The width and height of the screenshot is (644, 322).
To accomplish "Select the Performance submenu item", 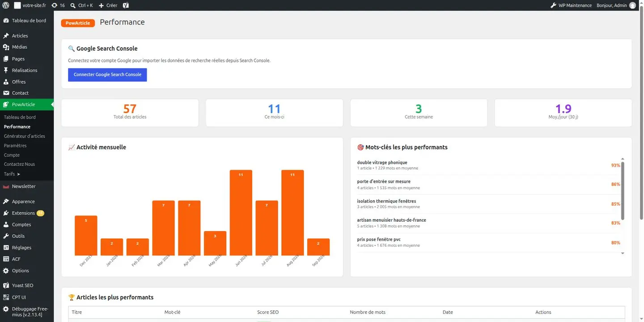I will pos(17,127).
